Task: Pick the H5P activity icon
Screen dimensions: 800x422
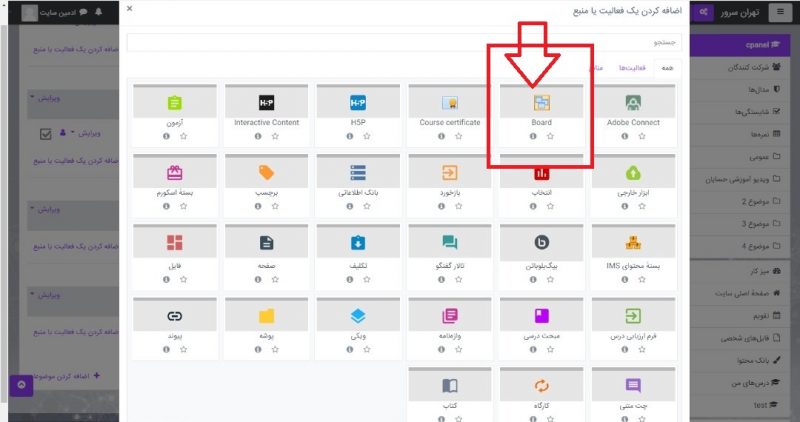Action: [358, 103]
